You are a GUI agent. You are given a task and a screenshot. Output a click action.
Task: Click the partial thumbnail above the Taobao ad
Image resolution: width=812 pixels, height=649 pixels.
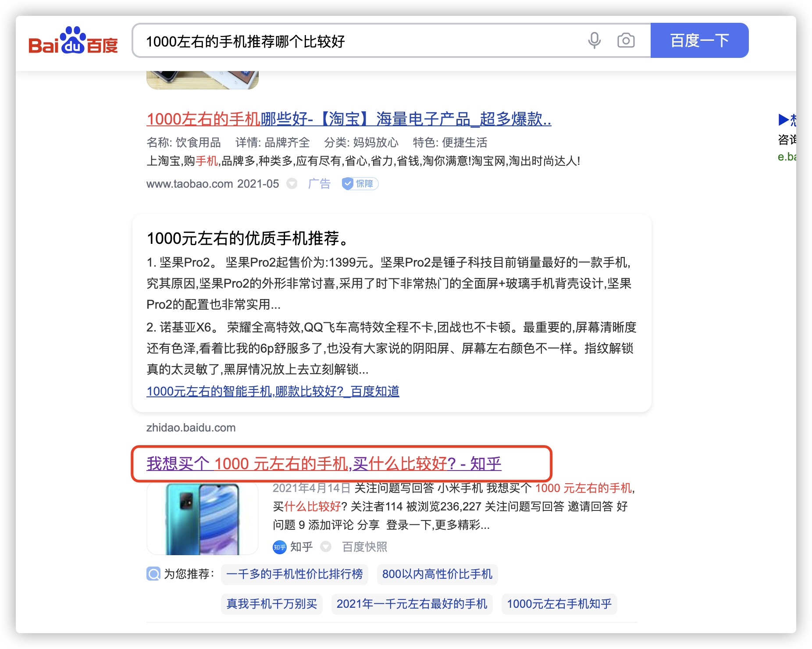click(x=202, y=80)
